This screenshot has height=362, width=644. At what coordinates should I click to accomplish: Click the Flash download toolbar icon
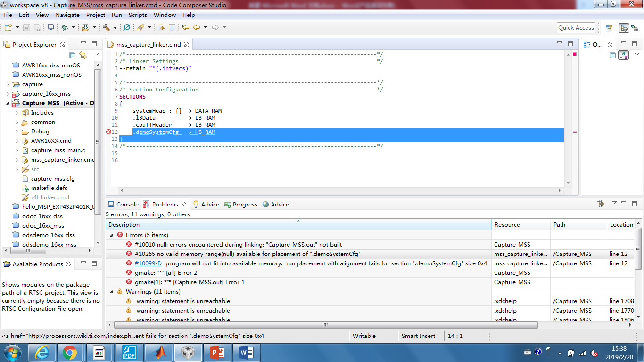(x=85, y=27)
